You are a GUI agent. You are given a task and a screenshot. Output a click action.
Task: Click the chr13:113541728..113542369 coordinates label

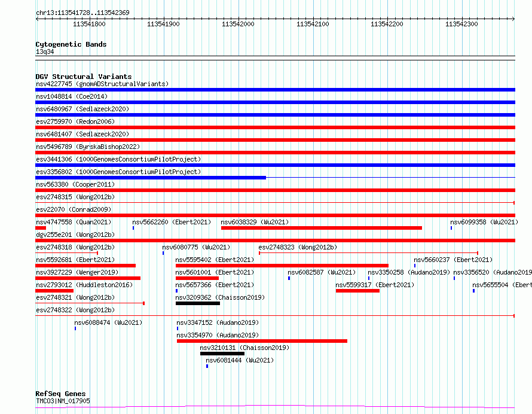(x=82, y=13)
